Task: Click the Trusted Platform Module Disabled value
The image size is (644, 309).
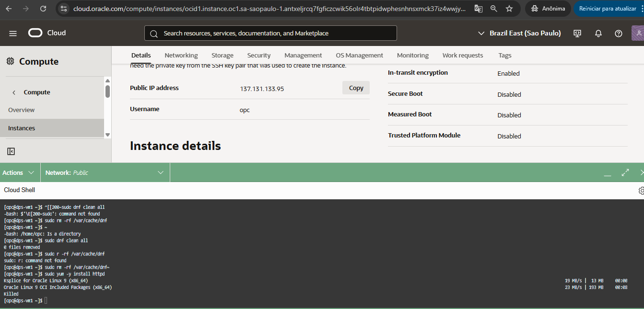Action: tap(509, 136)
